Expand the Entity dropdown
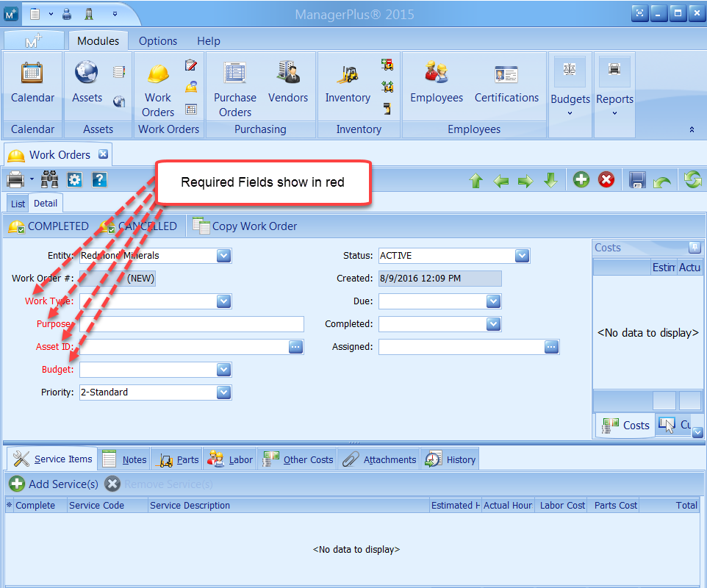The height and width of the screenshot is (588, 707). (223, 256)
